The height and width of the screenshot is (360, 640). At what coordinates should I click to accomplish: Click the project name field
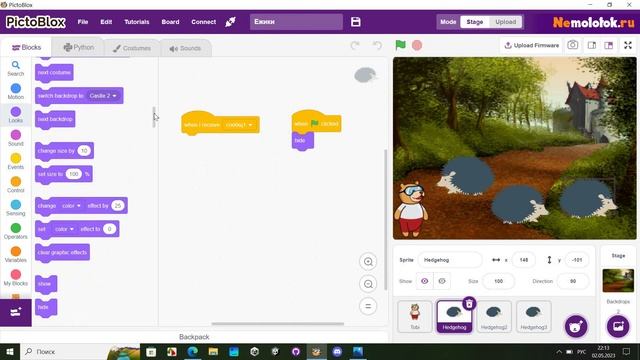pyautogui.click(x=296, y=22)
